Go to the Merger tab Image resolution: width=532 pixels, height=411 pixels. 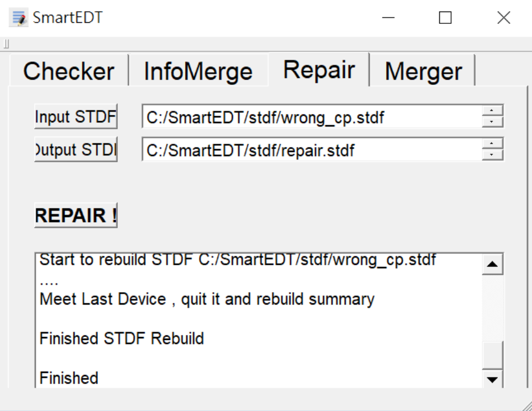[x=423, y=71]
